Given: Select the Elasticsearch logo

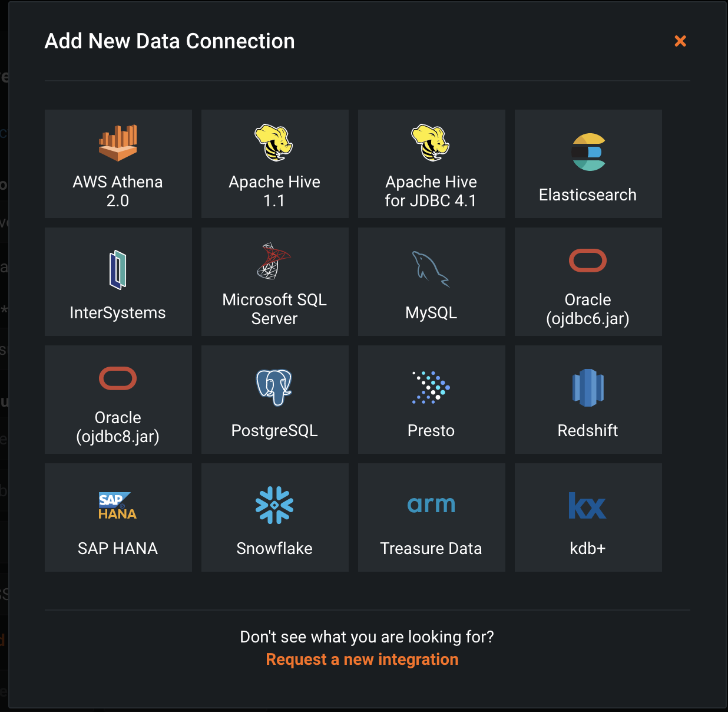Looking at the screenshot, I should tap(587, 152).
